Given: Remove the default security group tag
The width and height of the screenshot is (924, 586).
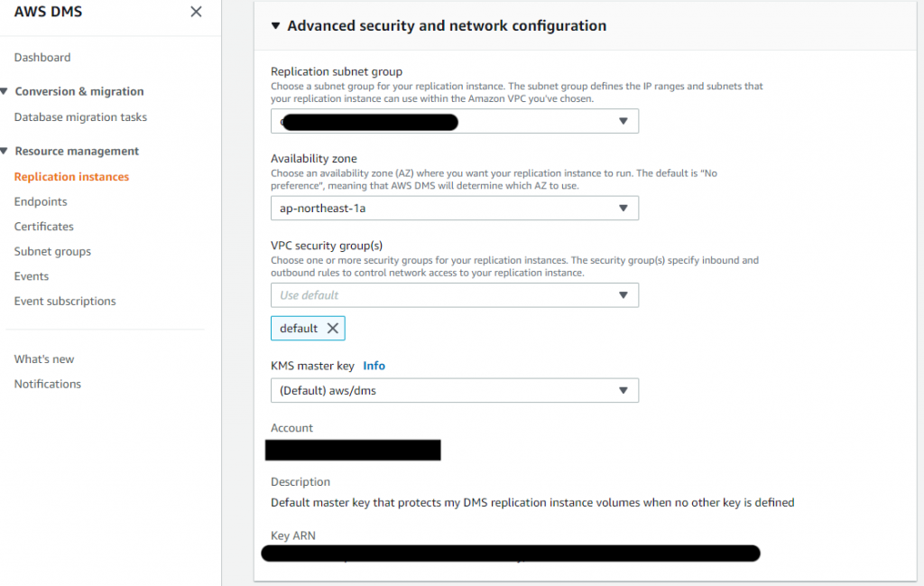Looking at the screenshot, I should coord(333,329).
